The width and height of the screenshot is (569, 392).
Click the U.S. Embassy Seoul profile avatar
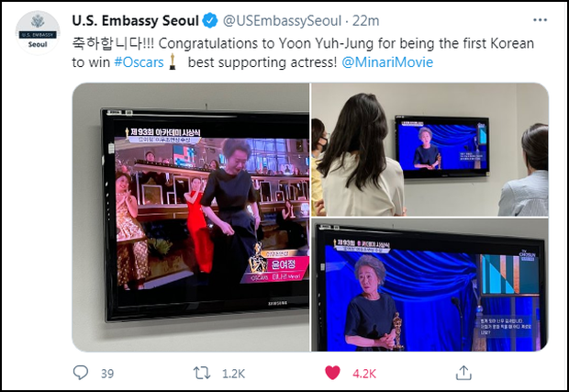(38, 33)
